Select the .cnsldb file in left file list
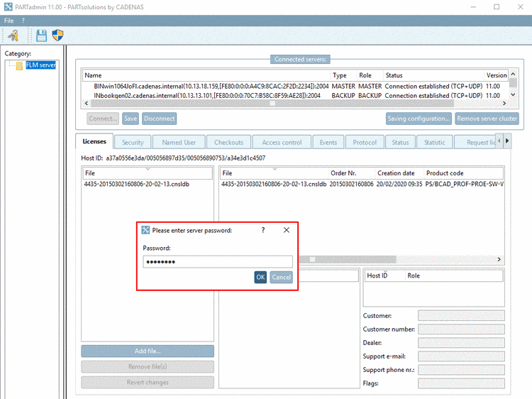This screenshot has height=399, width=532. coord(137,184)
